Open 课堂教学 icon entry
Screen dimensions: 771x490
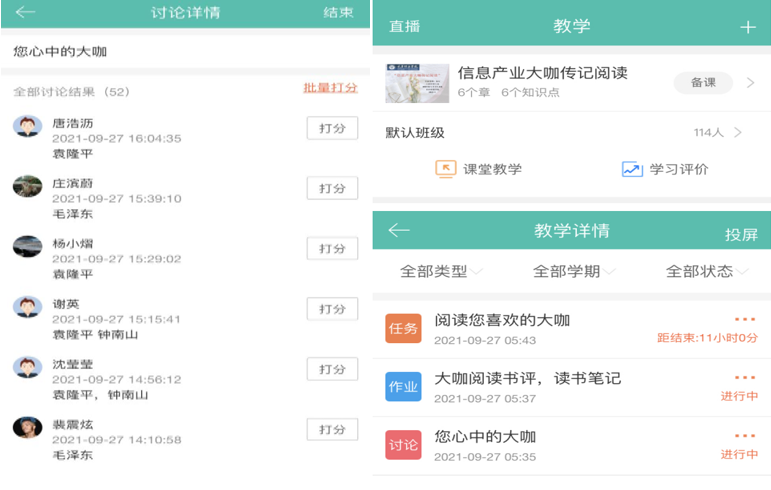[x=446, y=169]
